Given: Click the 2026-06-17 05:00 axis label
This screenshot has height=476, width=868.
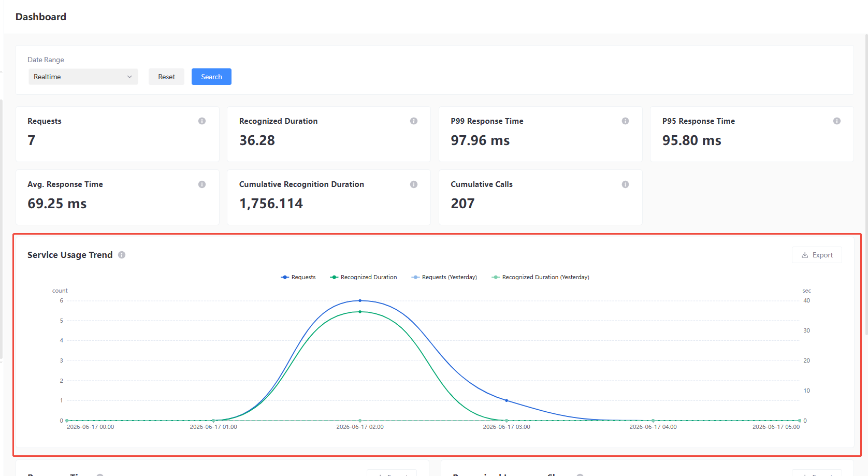Looking at the screenshot, I should pyautogui.click(x=776, y=427).
